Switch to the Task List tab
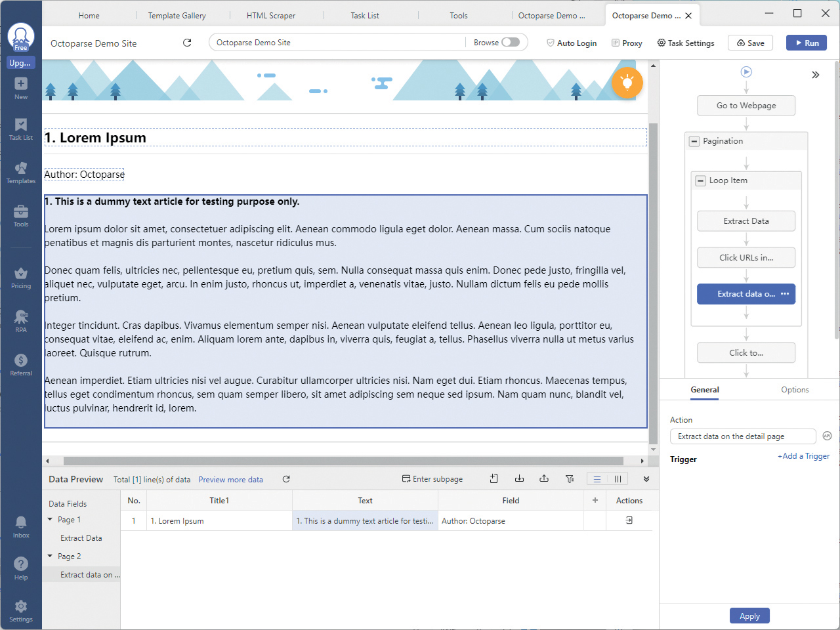Viewport: 840px width, 630px height. (x=365, y=15)
